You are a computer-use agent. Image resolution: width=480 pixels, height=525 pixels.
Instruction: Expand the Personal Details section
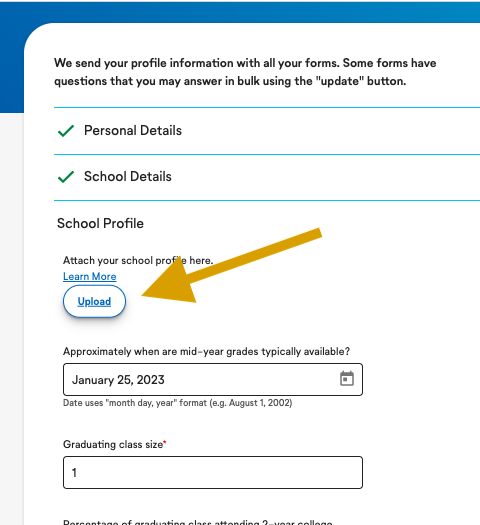[x=267, y=131]
